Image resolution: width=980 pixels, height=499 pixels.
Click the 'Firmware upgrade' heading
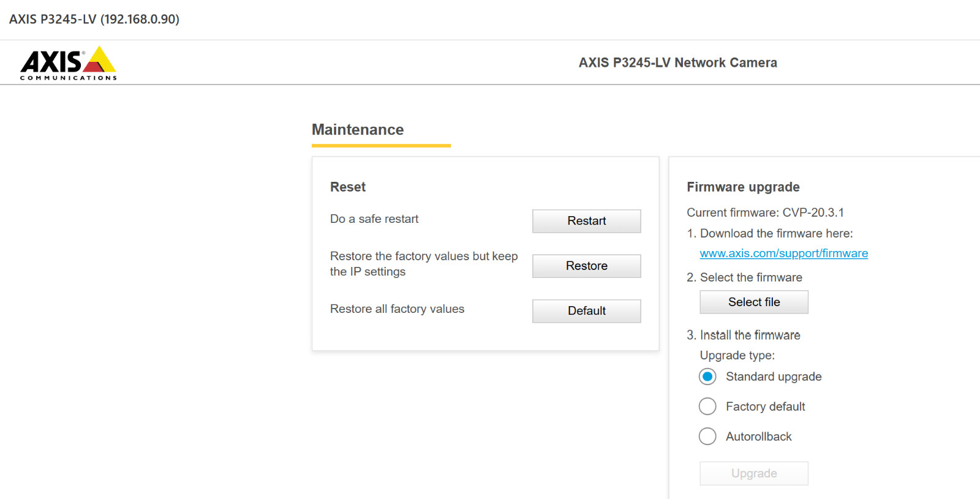[743, 187]
